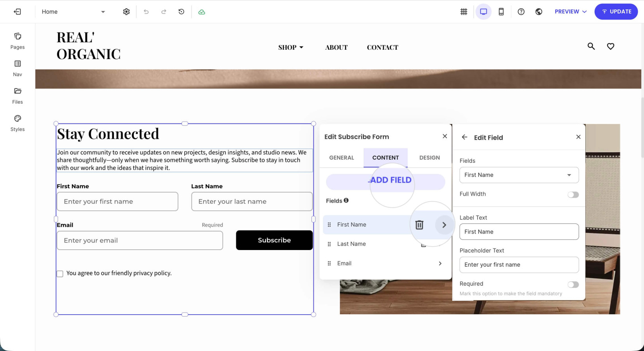644x351 pixels.
Task: Edit the Placeholder Text input
Action: click(x=519, y=265)
